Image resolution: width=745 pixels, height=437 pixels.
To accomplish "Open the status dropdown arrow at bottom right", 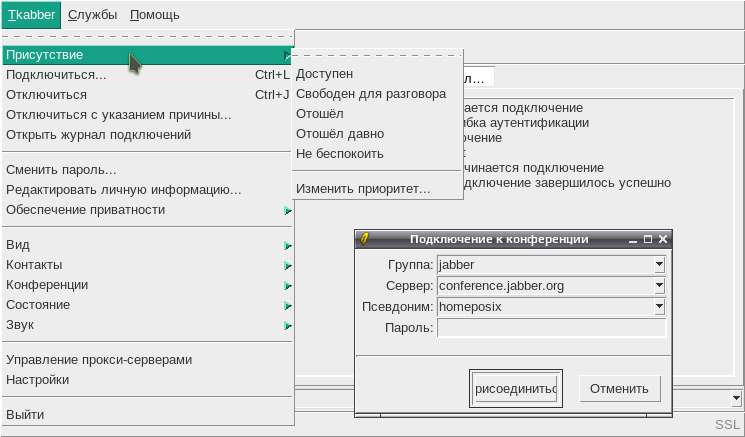I will tap(736, 398).
